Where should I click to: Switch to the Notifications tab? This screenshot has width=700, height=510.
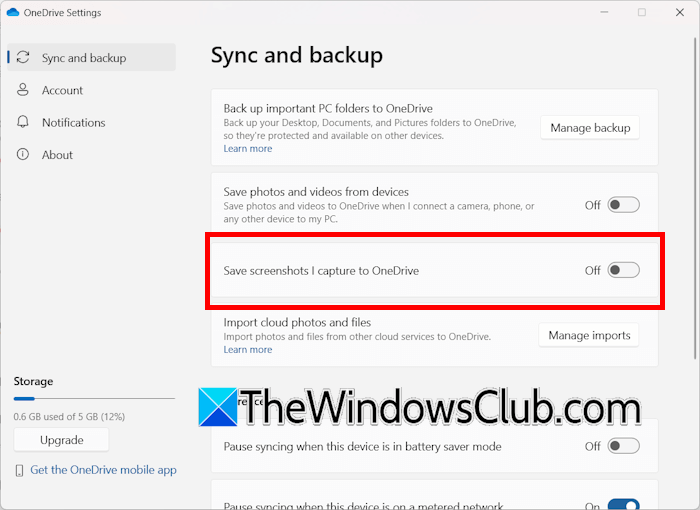73,122
